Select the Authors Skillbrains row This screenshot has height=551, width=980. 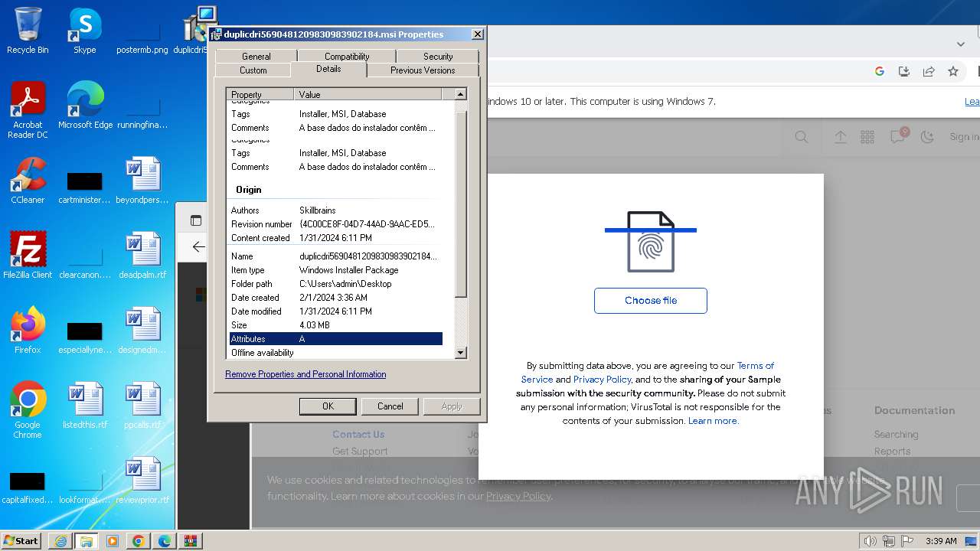(x=336, y=210)
